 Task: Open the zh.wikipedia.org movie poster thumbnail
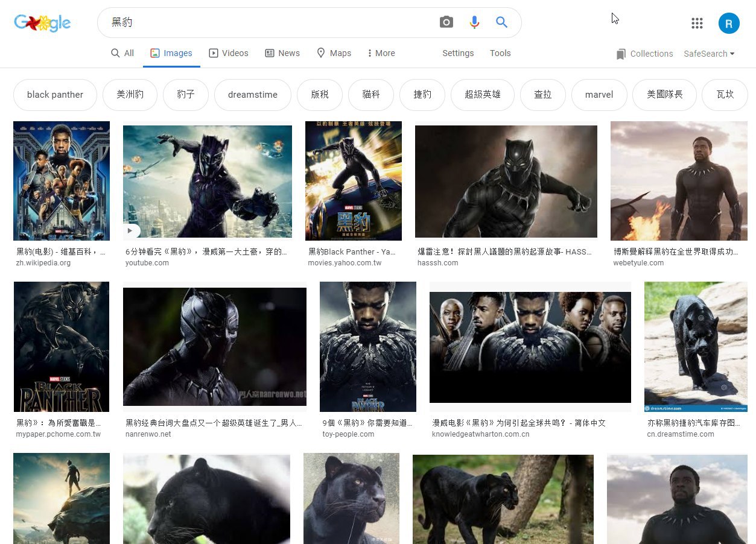(62, 181)
